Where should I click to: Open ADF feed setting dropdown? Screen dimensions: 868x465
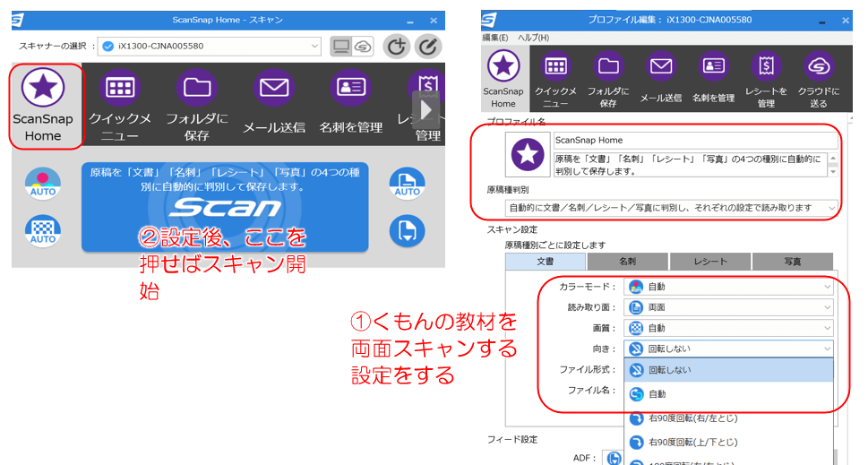click(x=613, y=458)
